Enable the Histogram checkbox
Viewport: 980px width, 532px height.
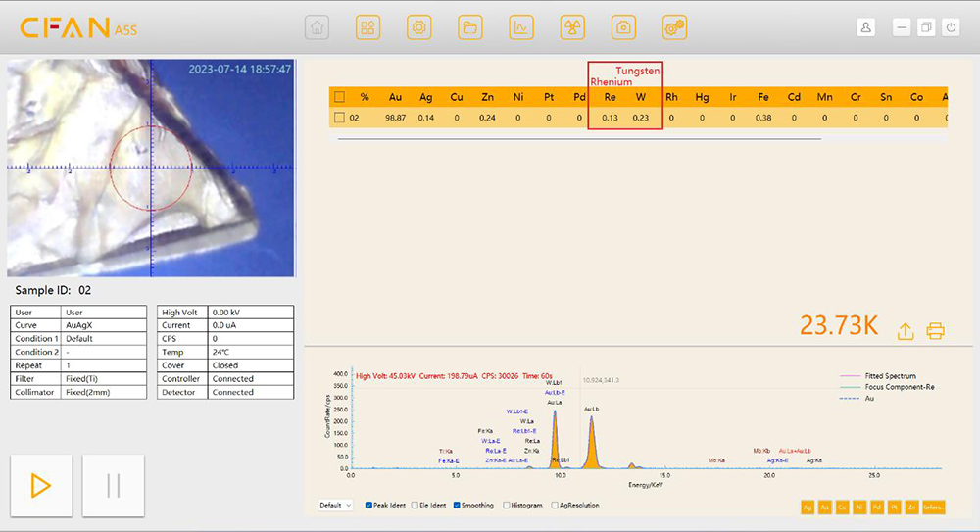click(x=507, y=506)
